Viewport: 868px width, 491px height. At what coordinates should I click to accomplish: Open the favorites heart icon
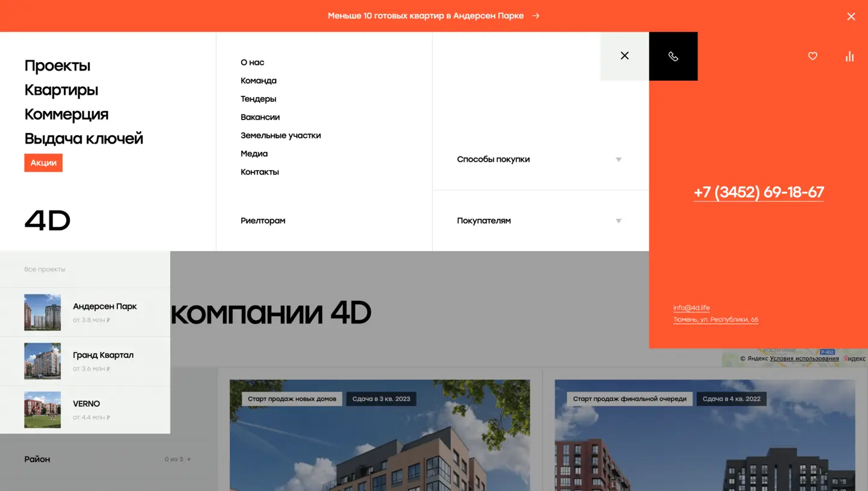click(x=813, y=56)
